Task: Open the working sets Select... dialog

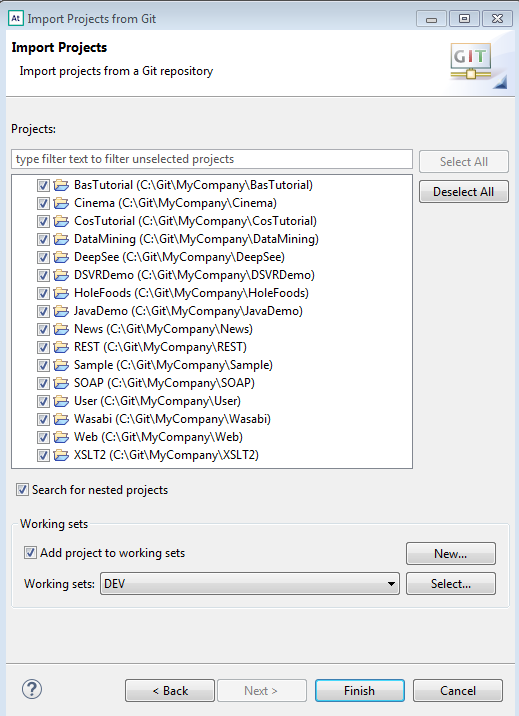Action: pyautogui.click(x=451, y=584)
